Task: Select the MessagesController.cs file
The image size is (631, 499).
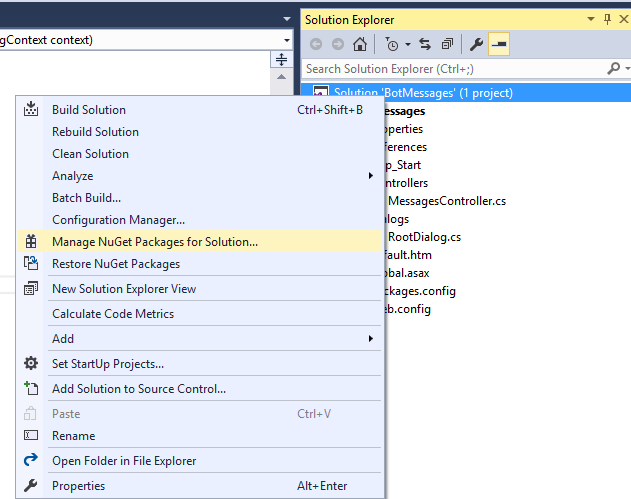Action: click(446, 201)
